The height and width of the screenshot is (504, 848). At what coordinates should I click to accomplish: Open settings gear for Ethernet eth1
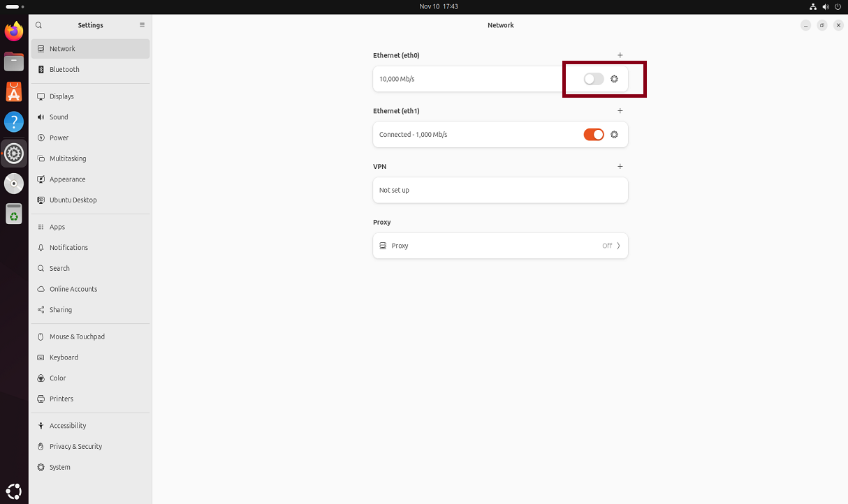click(614, 135)
